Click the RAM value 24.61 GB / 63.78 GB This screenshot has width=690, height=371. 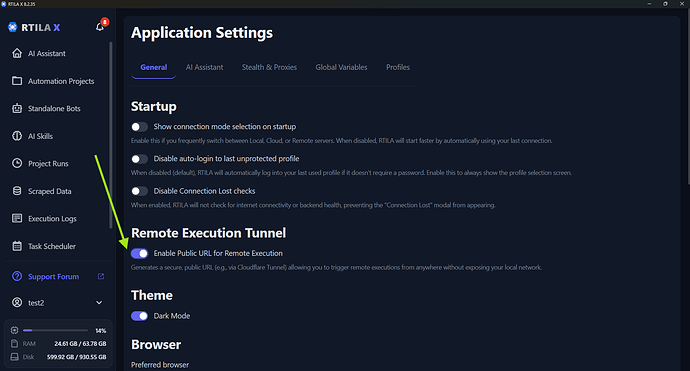80,344
